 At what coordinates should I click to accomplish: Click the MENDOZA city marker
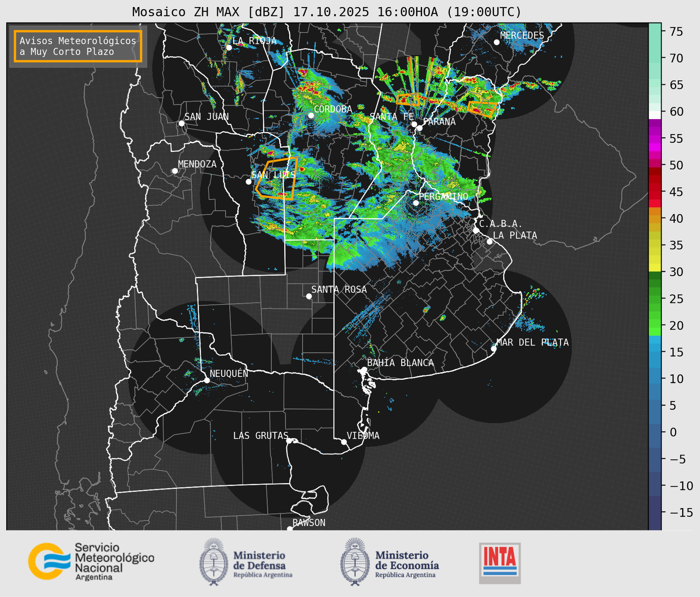[x=175, y=171]
